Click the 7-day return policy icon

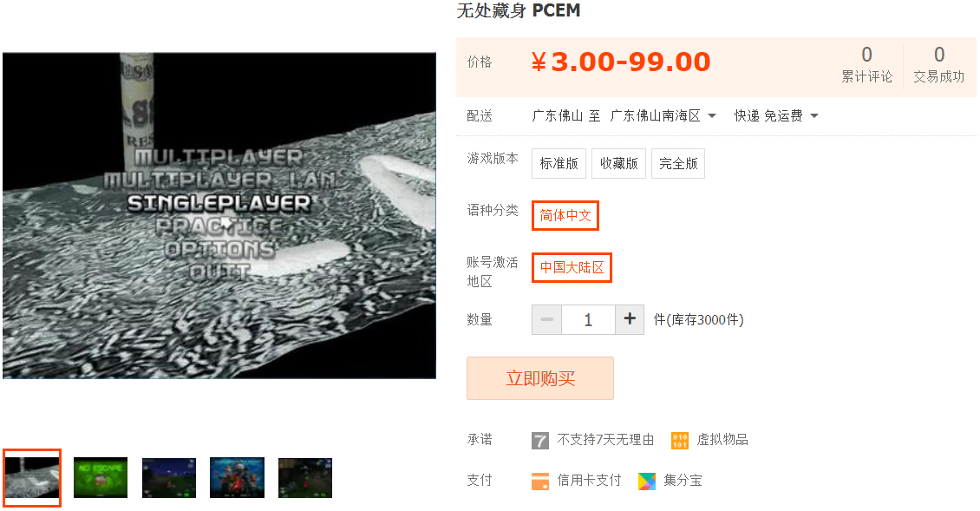tap(540, 441)
